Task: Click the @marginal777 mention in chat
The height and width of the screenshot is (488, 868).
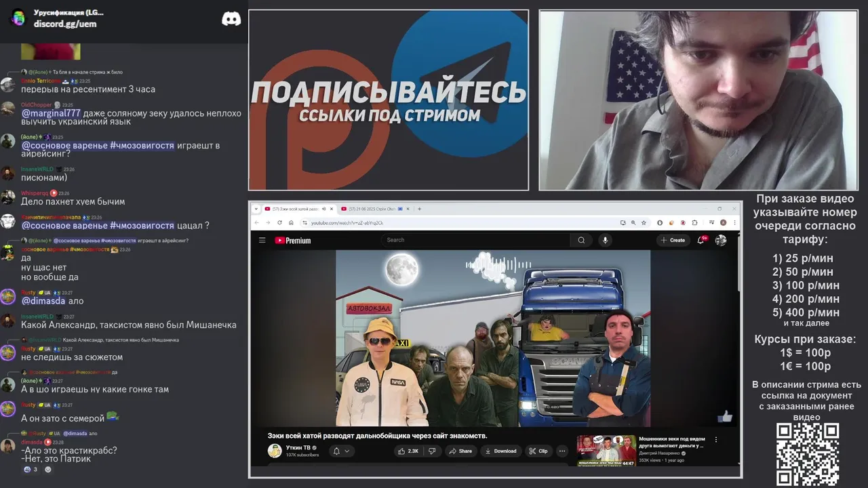Action: (x=51, y=113)
